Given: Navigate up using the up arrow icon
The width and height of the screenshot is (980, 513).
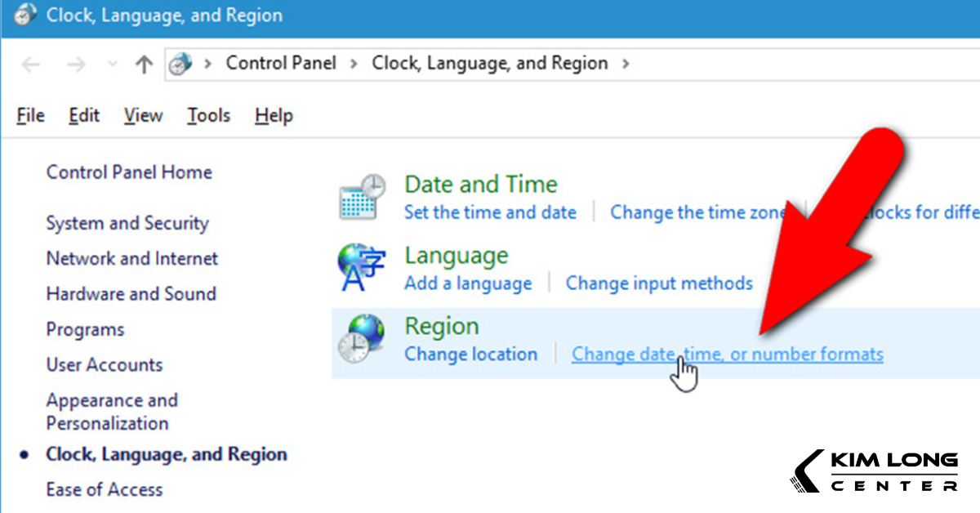Looking at the screenshot, I should point(144,63).
